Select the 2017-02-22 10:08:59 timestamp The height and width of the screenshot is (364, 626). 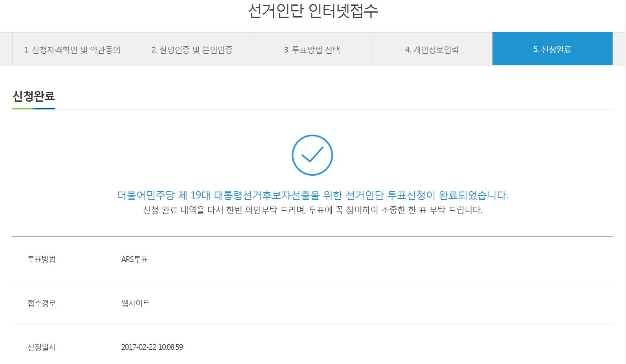tap(152, 347)
